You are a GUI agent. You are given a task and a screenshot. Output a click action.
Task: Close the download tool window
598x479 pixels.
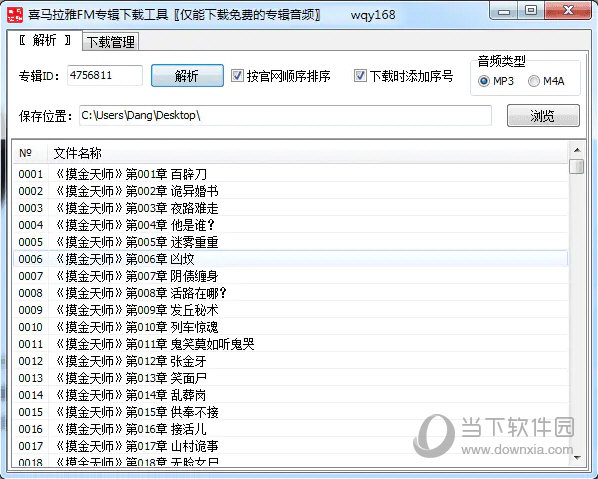[568, 11]
